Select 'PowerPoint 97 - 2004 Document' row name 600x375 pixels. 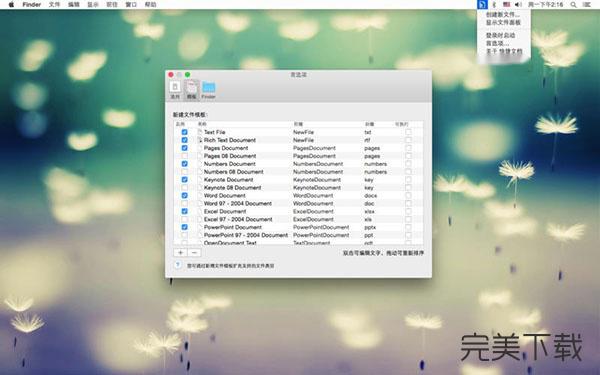coord(246,235)
